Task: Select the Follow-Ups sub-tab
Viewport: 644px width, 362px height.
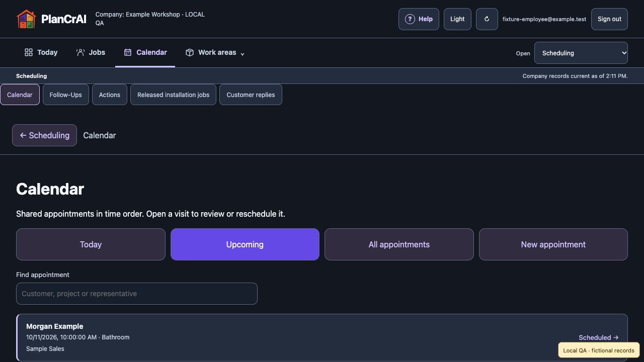Action: click(x=66, y=95)
